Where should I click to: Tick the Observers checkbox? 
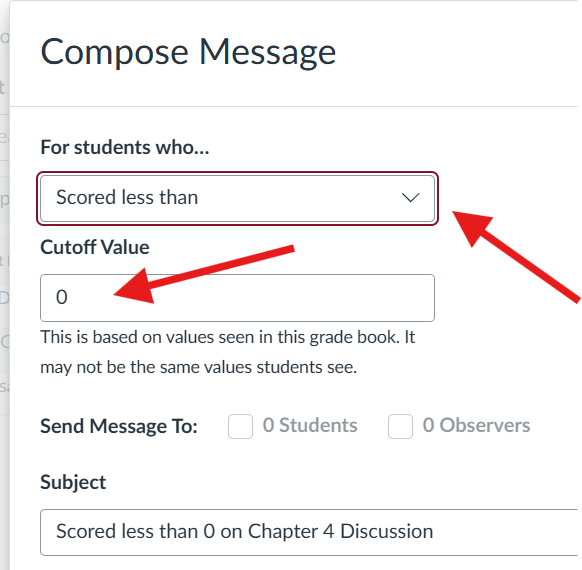pyautogui.click(x=400, y=426)
